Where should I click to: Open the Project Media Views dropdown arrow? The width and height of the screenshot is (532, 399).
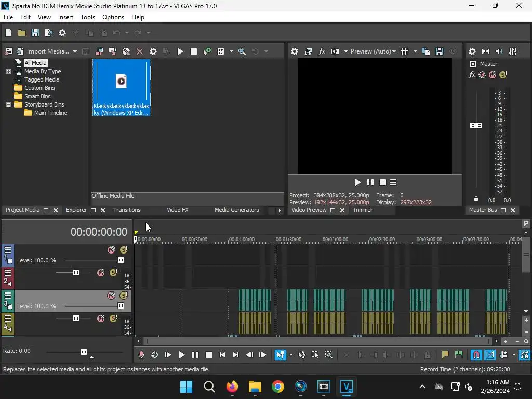tap(231, 51)
